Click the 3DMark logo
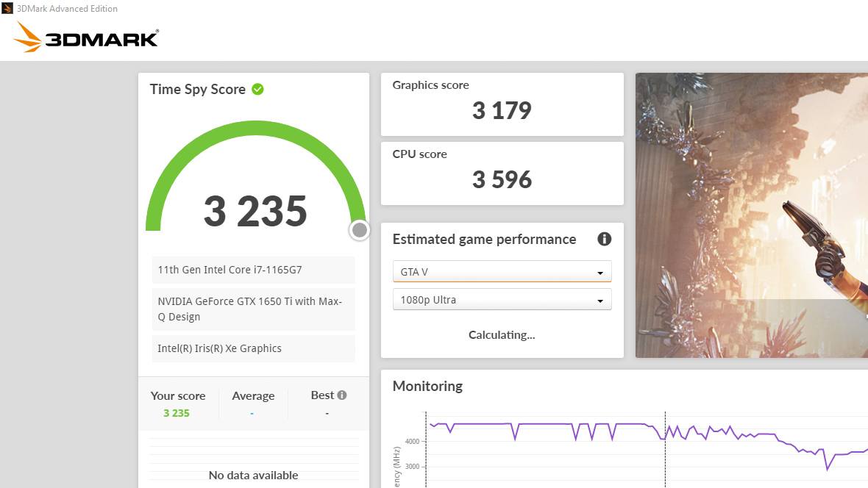Viewport: 868px width, 488px height. pyautogui.click(x=86, y=37)
